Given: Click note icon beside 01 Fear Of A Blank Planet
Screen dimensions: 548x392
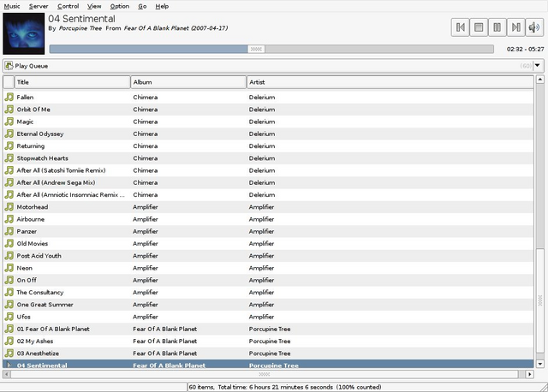Looking at the screenshot, I should click(9, 330).
